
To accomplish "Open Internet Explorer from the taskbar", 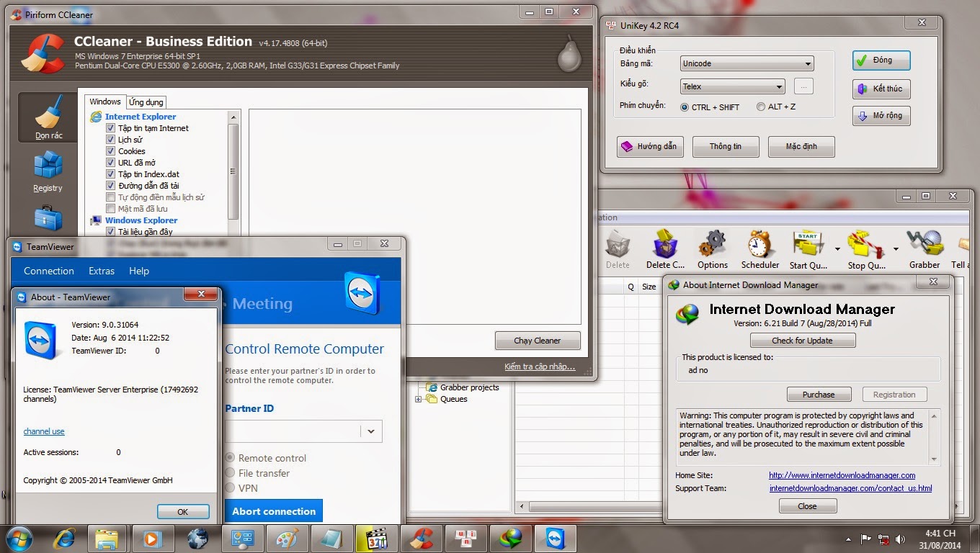I will point(65,538).
